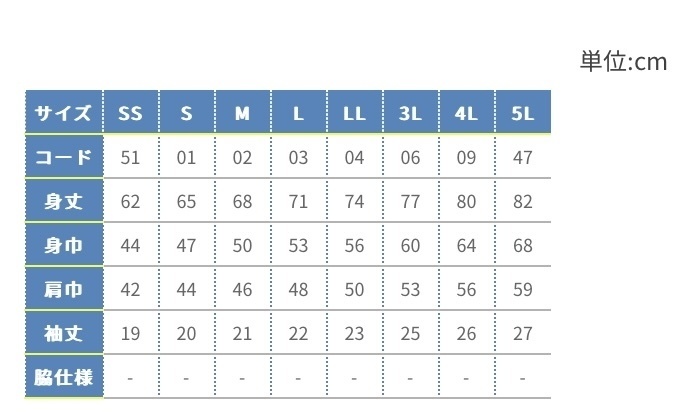The height and width of the screenshot is (414, 683).
Task: Click the LL size column header
Action: [354, 113]
